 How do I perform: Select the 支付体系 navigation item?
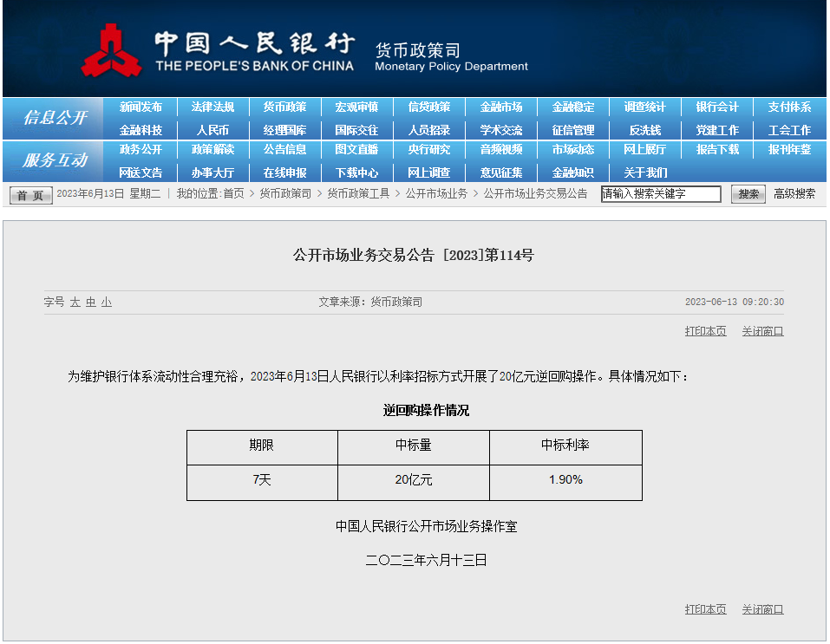(789, 107)
